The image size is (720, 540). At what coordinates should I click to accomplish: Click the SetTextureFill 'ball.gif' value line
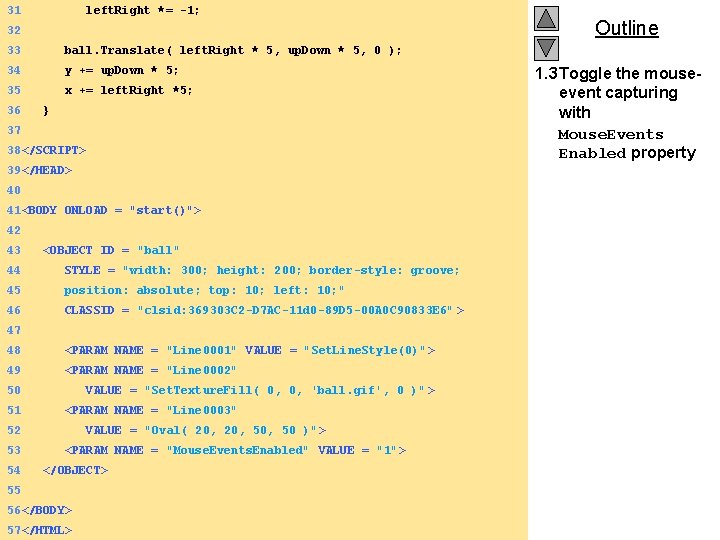pyautogui.click(x=260, y=390)
